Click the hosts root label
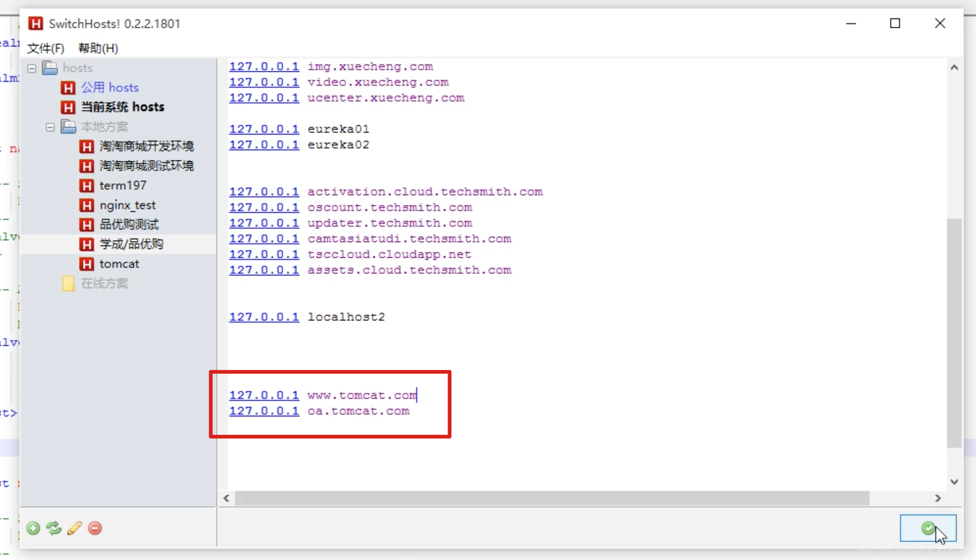The width and height of the screenshot is (976, 560). [77, 68]
